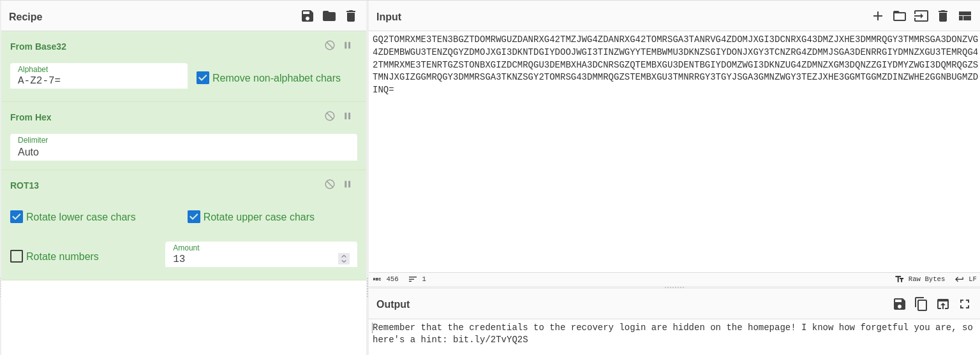Maximise the output pane
Viewport: 980px width, 355px height.
pyautogui.click(x=965, y=304)
